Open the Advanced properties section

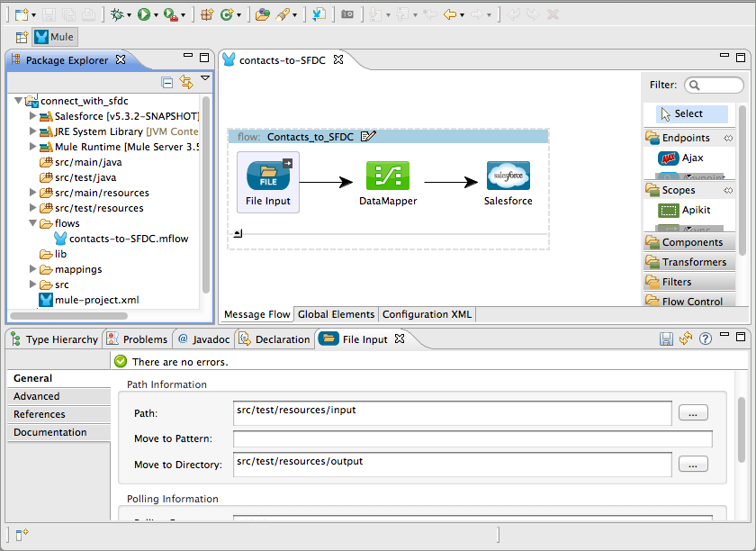pyautogui.click(x=37, y=396)
